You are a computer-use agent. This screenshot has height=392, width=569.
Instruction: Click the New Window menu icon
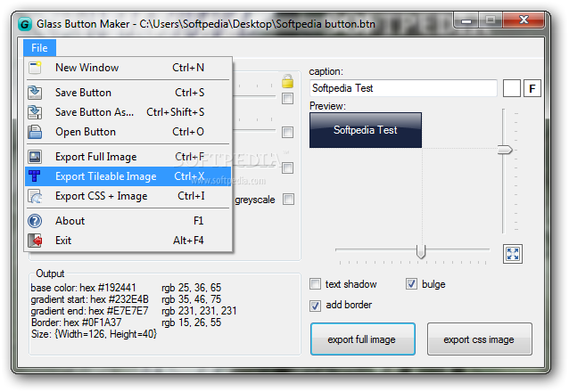(35, 68)
